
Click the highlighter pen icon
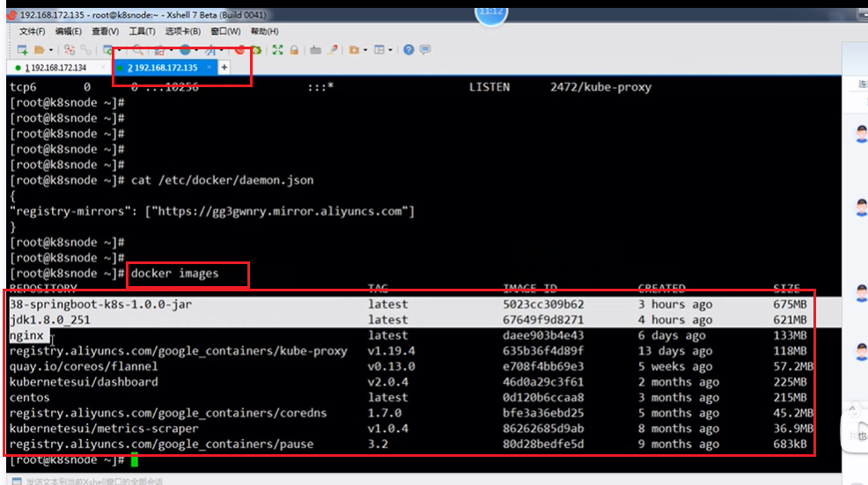(333, 50)
